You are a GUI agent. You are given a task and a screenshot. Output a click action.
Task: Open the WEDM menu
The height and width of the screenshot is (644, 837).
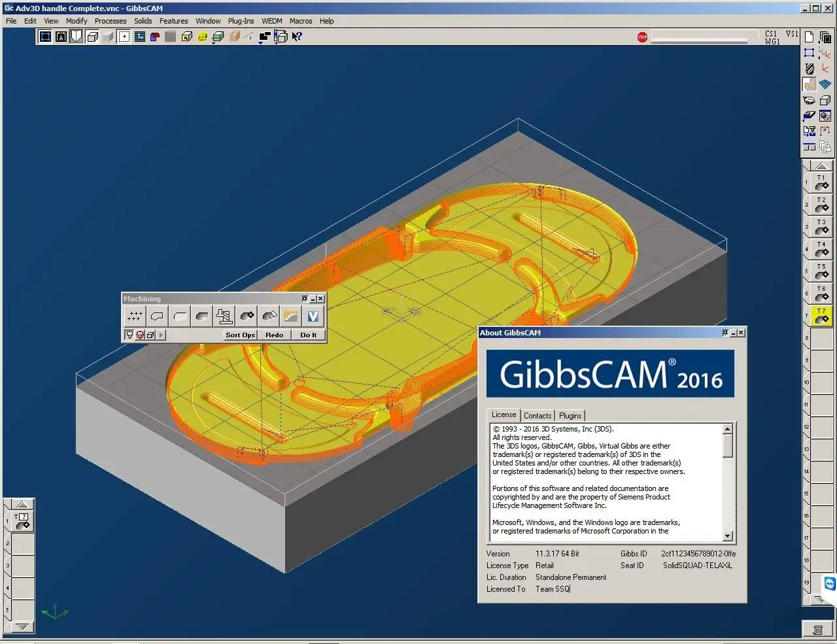[x=272, y=21]
